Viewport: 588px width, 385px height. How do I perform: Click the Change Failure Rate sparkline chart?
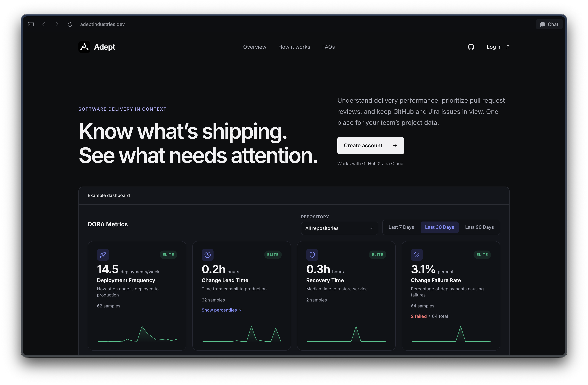click(x=451, y=334)
